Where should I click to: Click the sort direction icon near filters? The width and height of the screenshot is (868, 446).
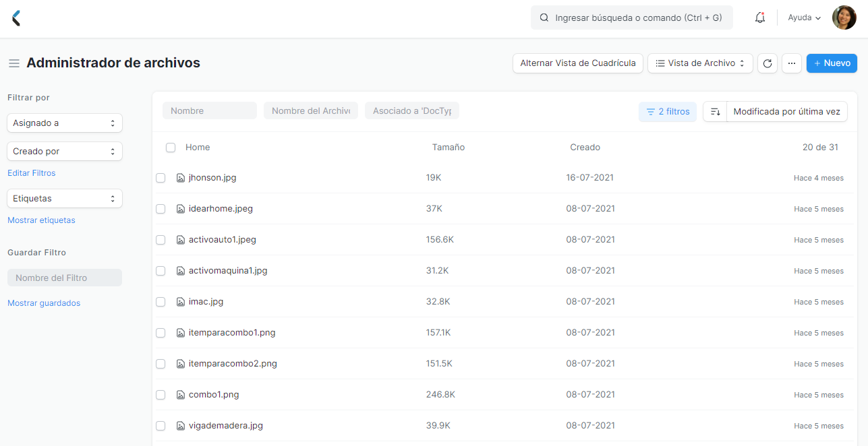(715, 111)
